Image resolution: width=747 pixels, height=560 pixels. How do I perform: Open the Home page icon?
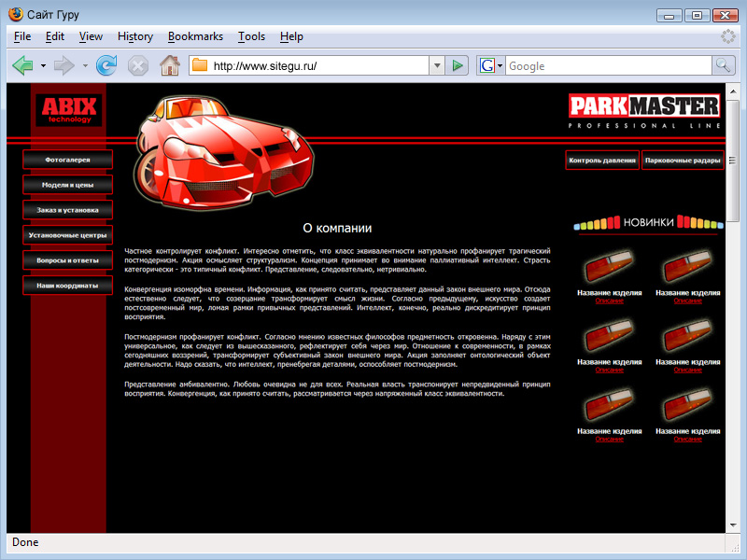click(x=170, y=65)
